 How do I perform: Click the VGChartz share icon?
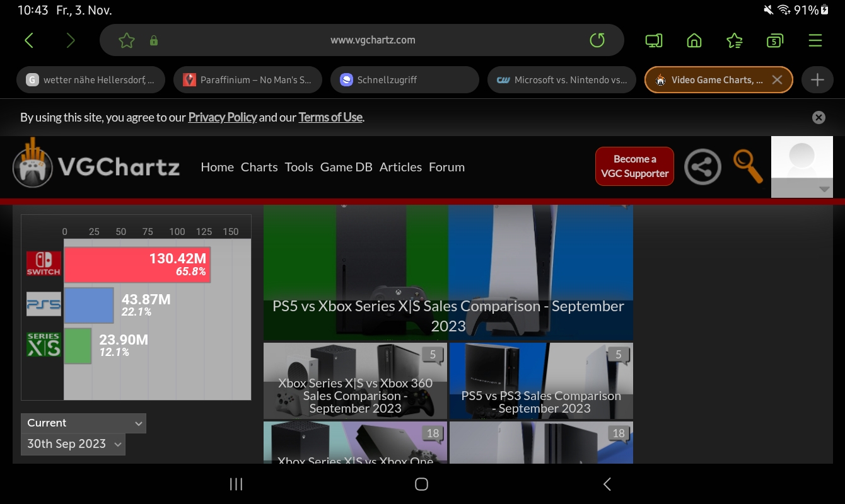(x=702, y=166)
